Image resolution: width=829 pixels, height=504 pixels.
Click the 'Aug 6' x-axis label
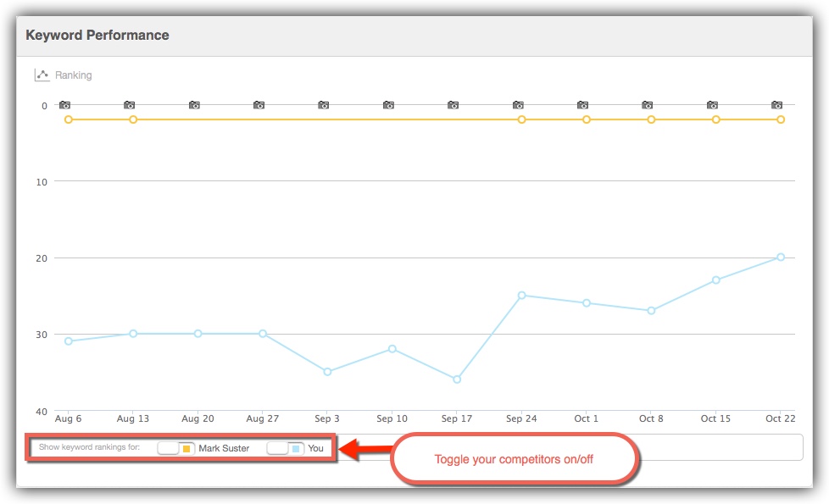click(68, 418)
